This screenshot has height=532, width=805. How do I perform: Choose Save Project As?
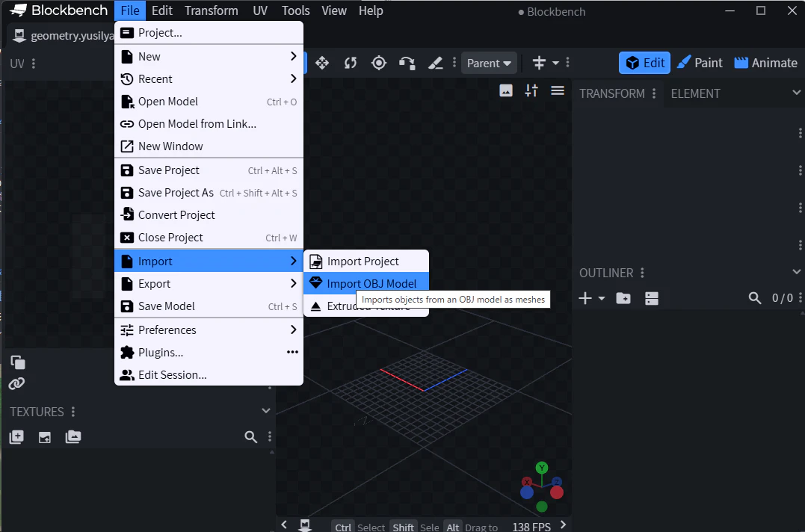pyautogui.click(x=209, y=192)
